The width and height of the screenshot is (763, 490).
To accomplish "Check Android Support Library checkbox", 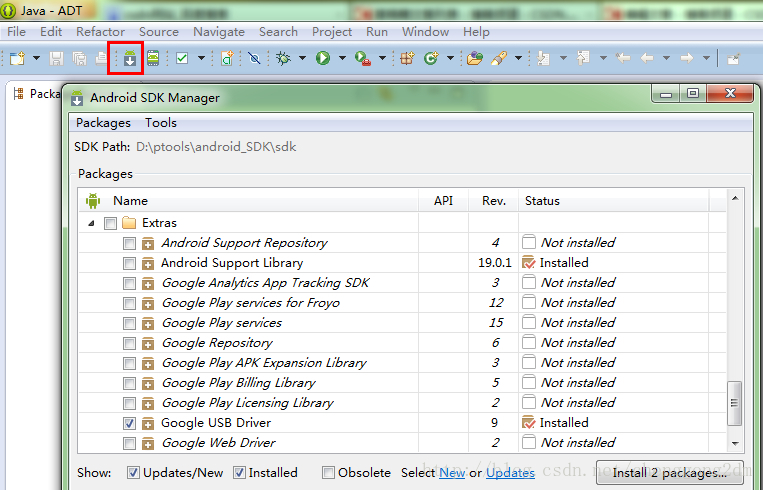I will click(x=129, y=263).
